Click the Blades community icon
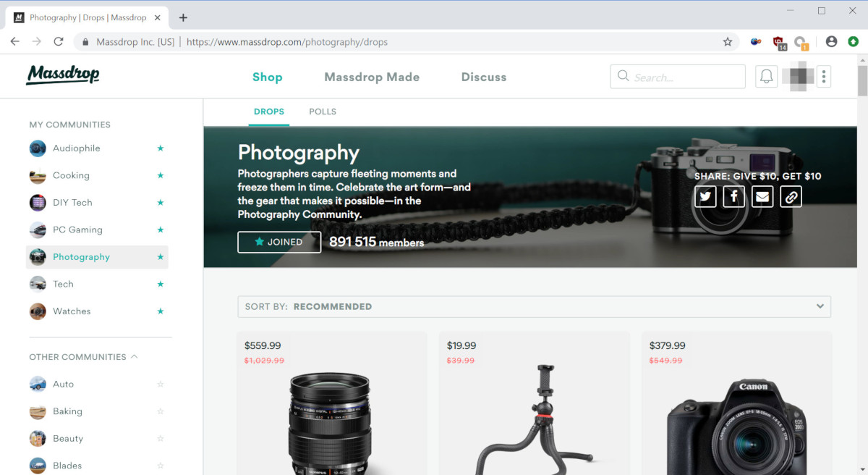 coord(38,466)
